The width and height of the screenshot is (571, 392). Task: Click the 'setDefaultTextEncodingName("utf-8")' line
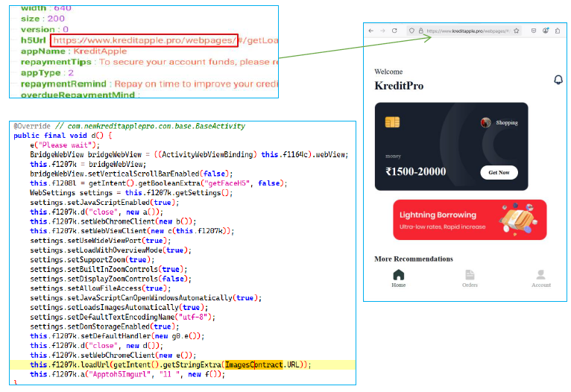(x=123, y=317)
